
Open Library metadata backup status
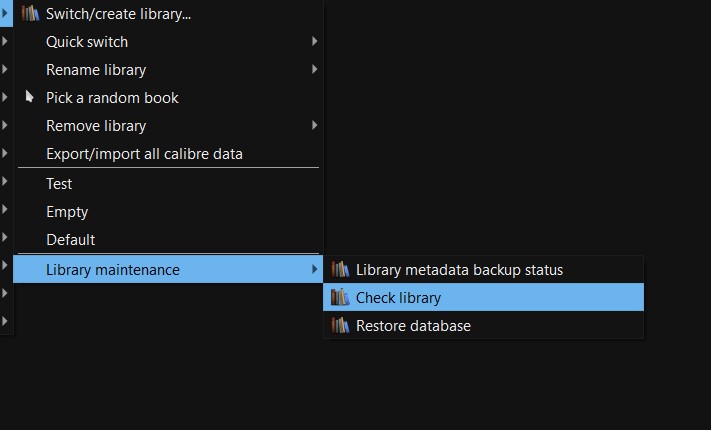(x=459, y=270)
